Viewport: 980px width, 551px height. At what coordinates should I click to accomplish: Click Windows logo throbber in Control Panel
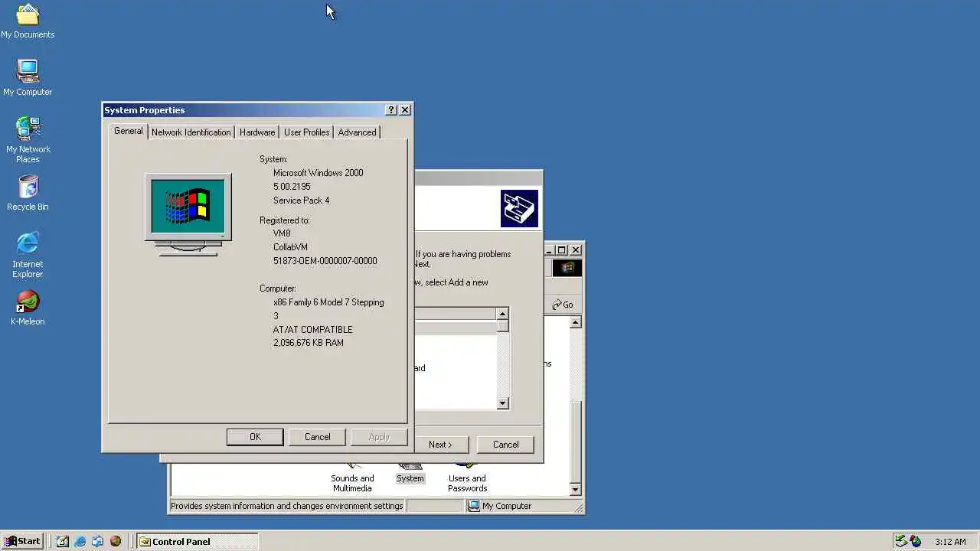click(567, 268)
